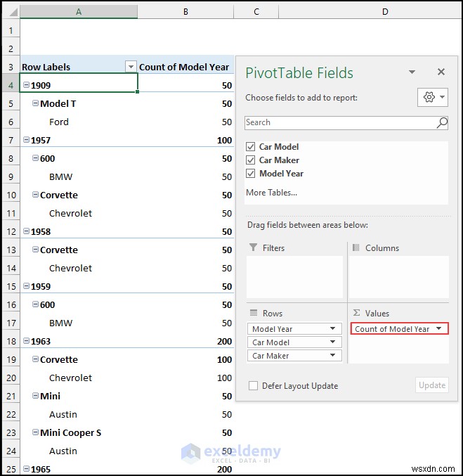Collapse the Corvette group under 1957
This screenshot has width=463, height=476.
(x=36, y=194)
